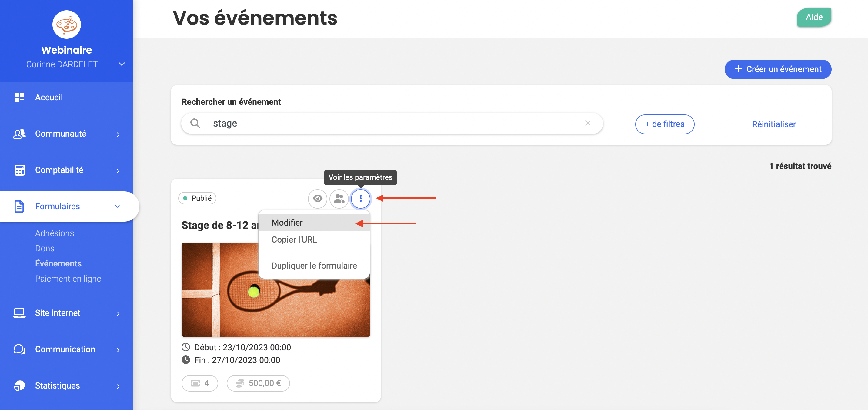
Task: Click the Statistiques chart icon
Action: pos(19,385)
